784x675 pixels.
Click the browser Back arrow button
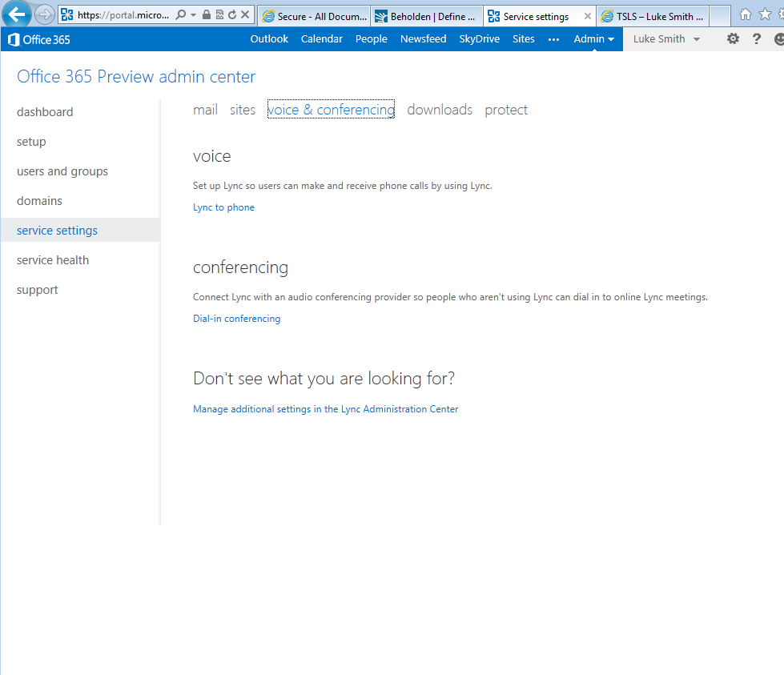pos(17,14)
